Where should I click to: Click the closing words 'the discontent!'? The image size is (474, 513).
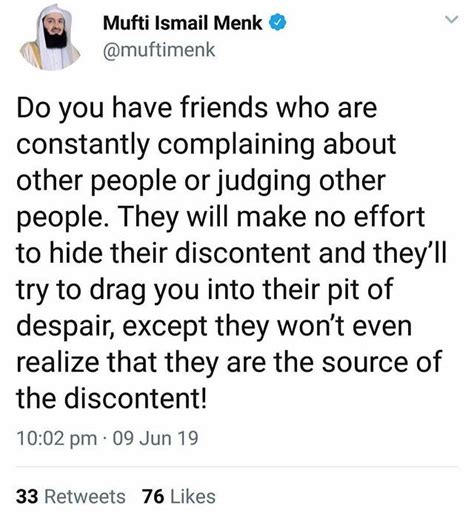[112, 398]
